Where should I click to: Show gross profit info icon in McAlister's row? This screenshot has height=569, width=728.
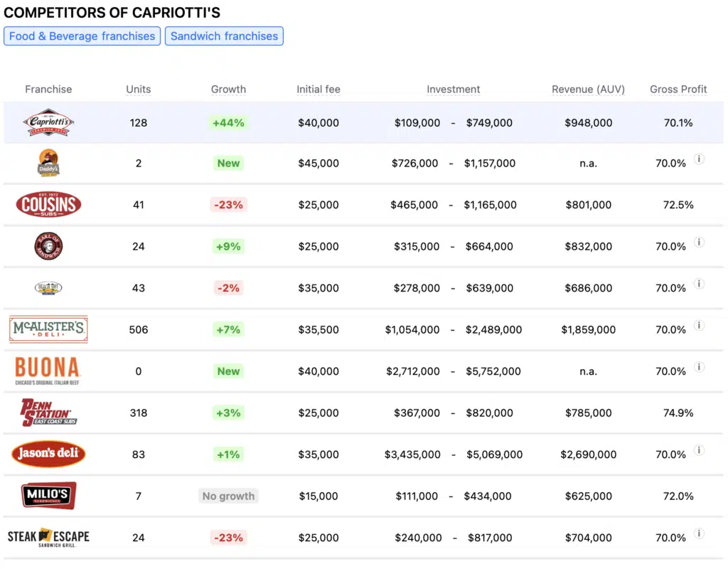(699, 326)
